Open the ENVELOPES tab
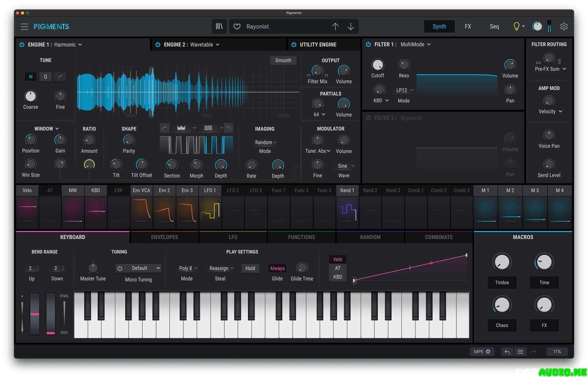Screen dimensions: 588x377 164,237
